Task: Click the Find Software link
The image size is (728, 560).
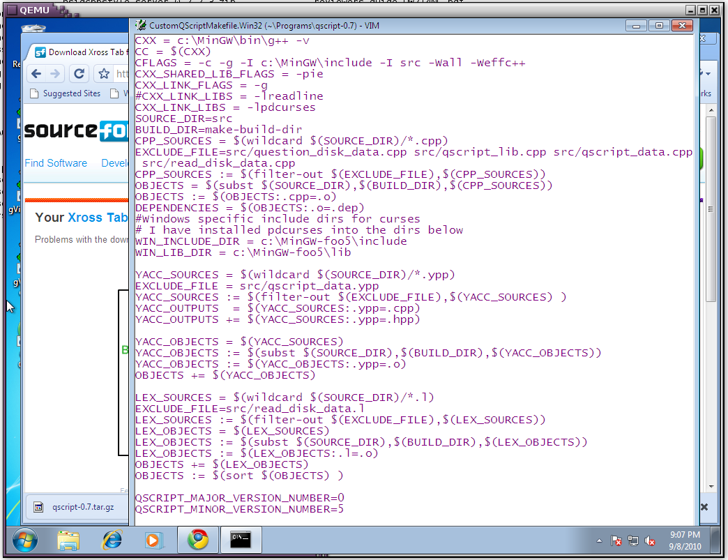Action: pyautogui.click(x=56, y=163)
